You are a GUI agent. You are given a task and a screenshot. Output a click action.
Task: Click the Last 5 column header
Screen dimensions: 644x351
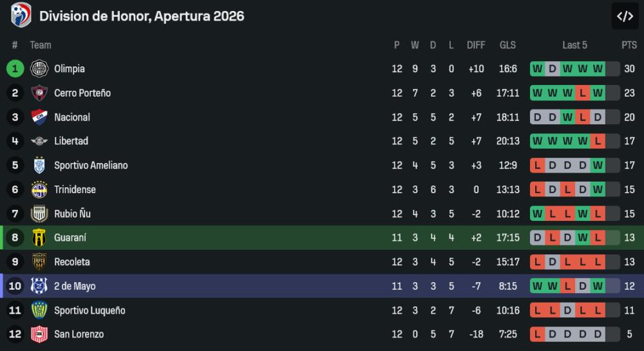pyautogui.click(x=574, y=45)
